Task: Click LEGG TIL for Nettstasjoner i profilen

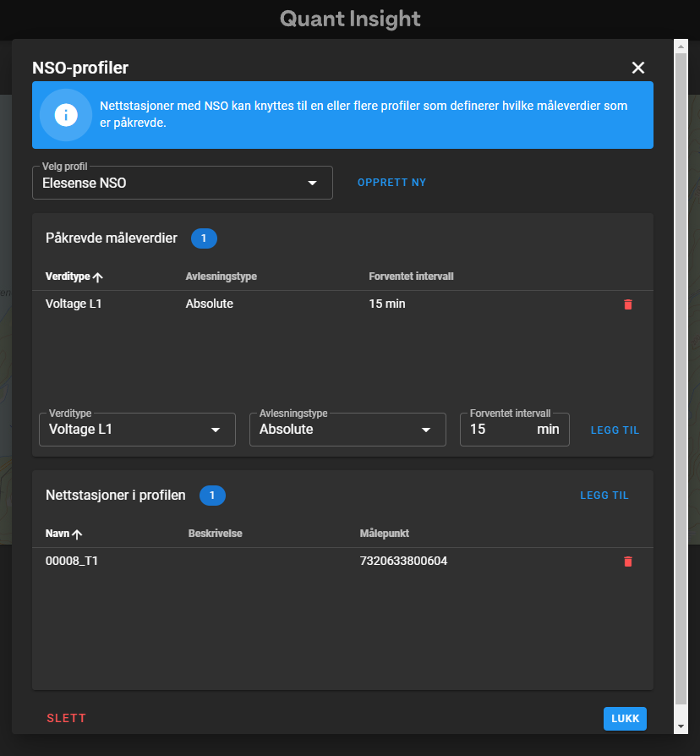Action: point(604,496)
